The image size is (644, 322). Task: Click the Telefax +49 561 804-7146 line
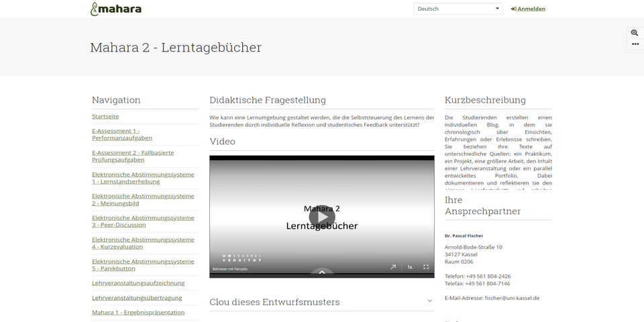pos(477,283)
